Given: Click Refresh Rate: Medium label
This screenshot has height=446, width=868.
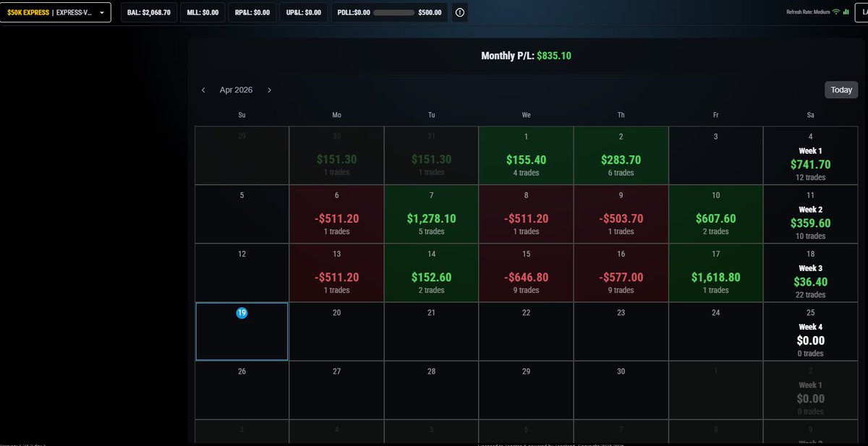Looking at the screenshot, I should coord(808,12).
